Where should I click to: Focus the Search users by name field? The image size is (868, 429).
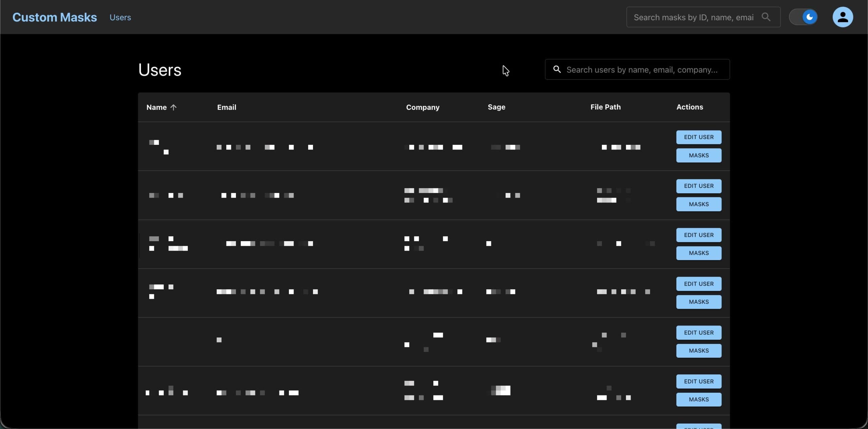(x=642, y=70)
